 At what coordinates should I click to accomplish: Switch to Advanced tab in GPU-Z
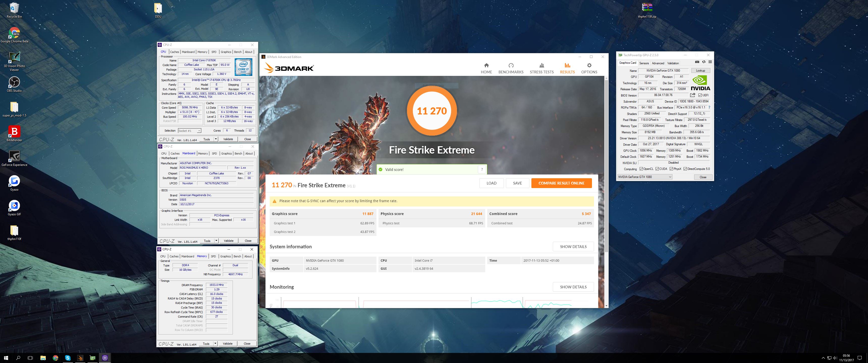(658, 63)
